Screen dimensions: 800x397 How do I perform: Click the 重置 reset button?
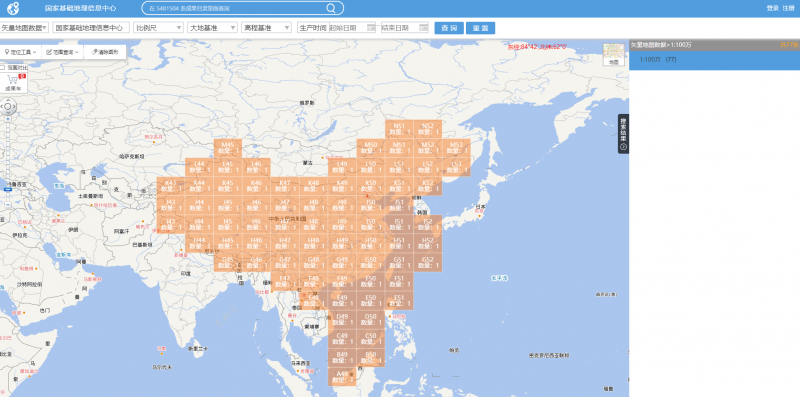pyautogui.click(x=480, y=28)
